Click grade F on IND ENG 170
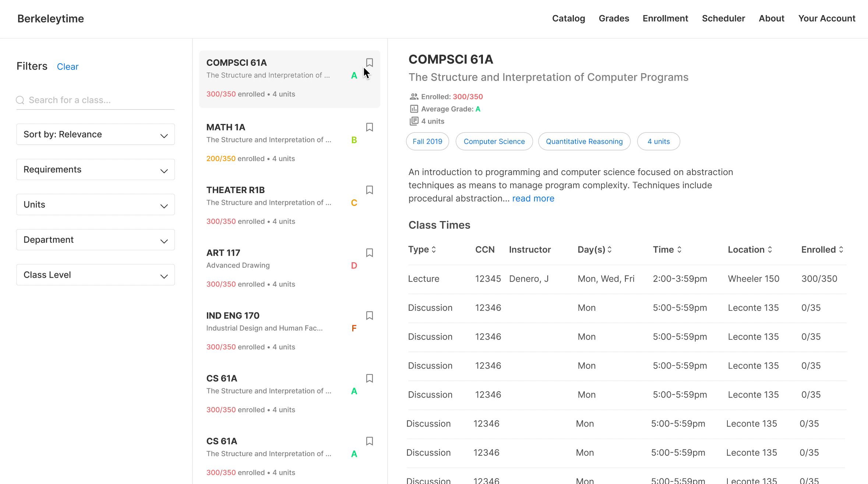This screenshot has width=868, height=484. click(354, 328)
